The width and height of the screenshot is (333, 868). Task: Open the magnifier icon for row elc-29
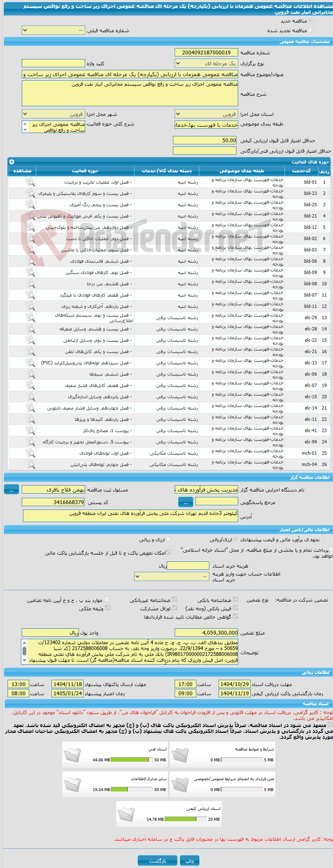(x=30, y=317)
